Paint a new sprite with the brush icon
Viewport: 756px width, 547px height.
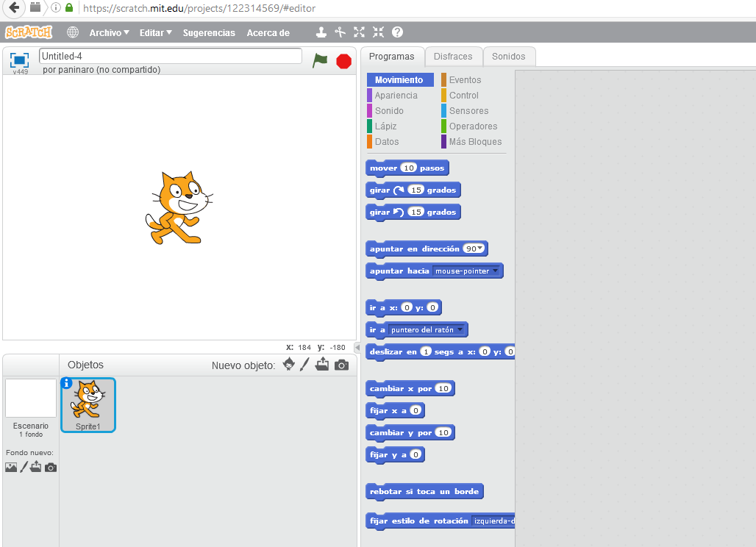point(305,364)
